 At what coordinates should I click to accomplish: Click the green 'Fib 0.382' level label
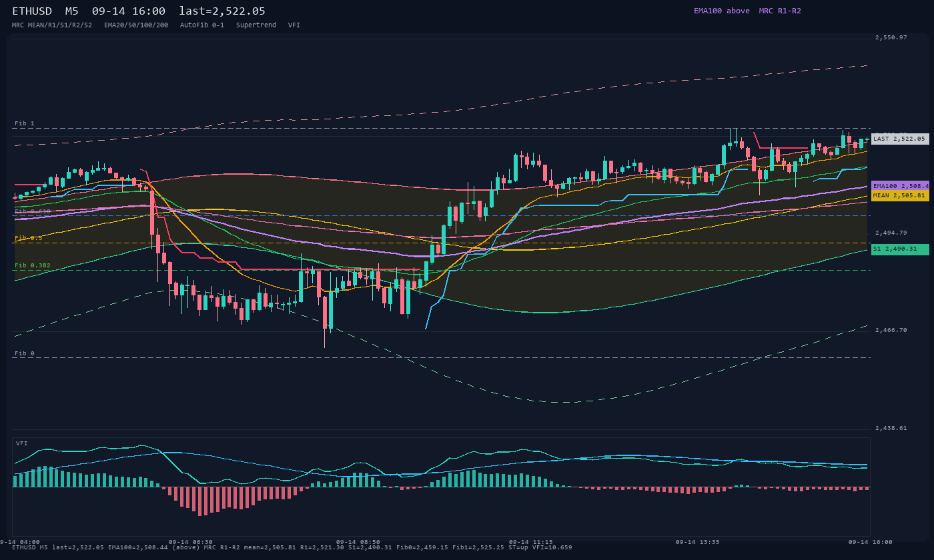[33, 265]
